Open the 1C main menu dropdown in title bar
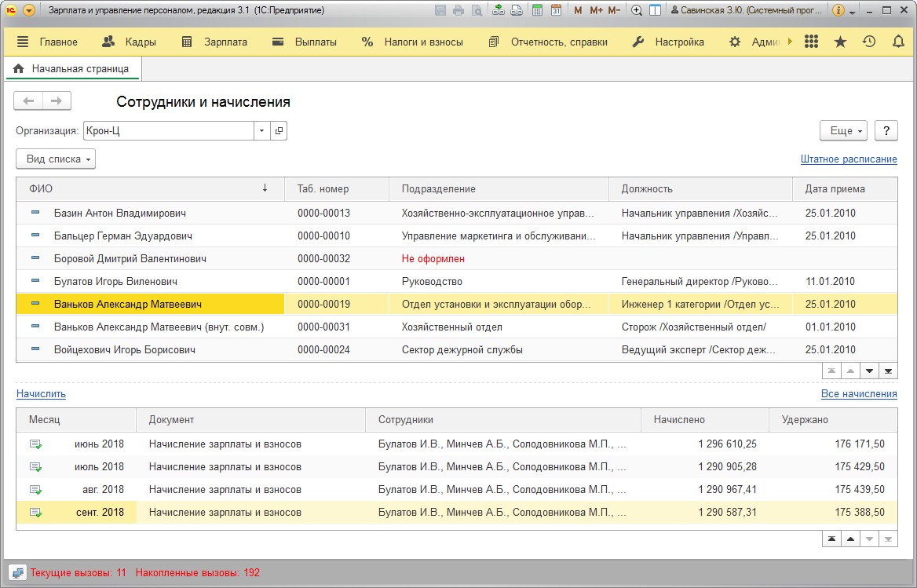Image resolution: width=917 pixels, height=588 pixels. [28, 10]
